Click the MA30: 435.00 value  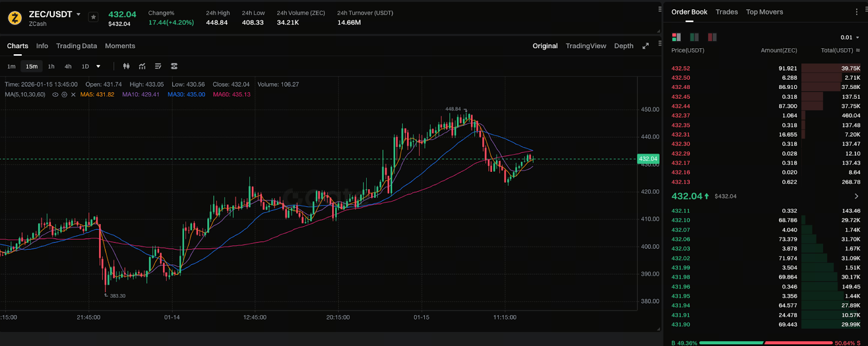186,94
